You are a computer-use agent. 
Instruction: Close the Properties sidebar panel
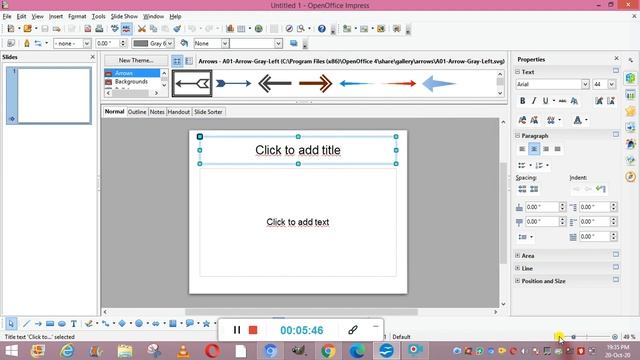tap(616, 59)
